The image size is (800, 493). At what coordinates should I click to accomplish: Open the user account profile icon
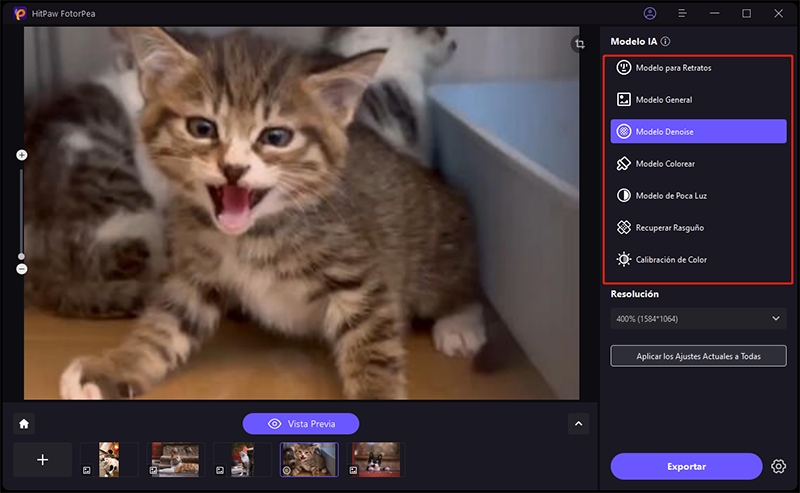[x=649, y=13]
